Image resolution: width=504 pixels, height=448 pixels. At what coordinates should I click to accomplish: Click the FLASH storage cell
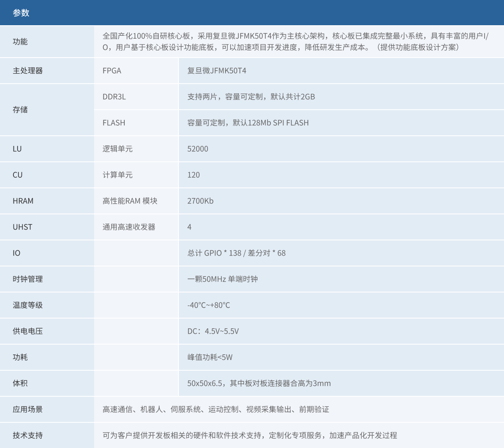click(114, 123)
